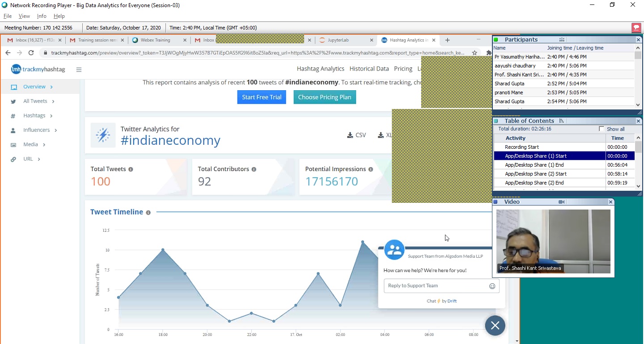Open the Help menu

(59, 16)
